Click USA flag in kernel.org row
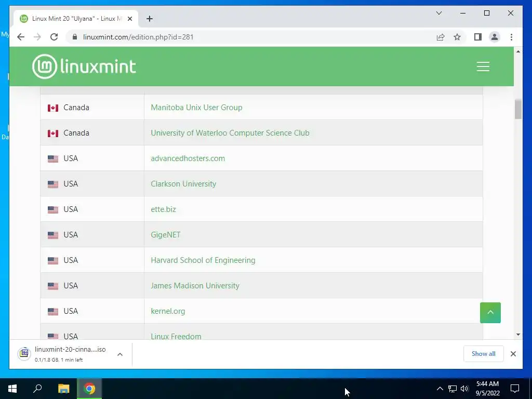The height and width of the screenshot is (399, 532). (x=53, y=312)
